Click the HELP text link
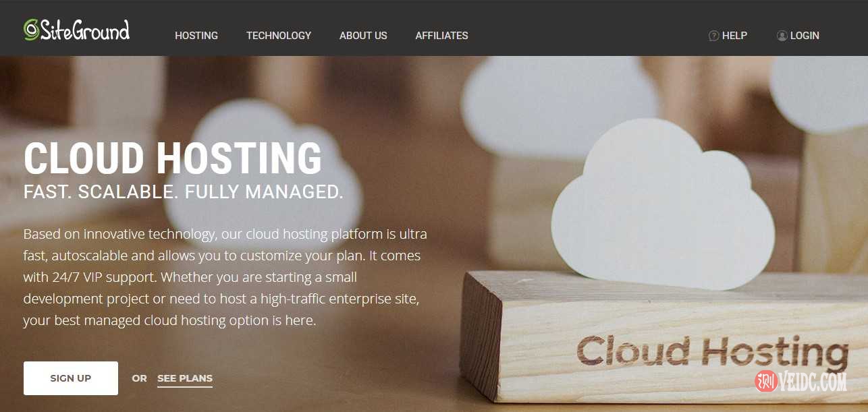This screenshot has width=868, height=412. [734, 36]
